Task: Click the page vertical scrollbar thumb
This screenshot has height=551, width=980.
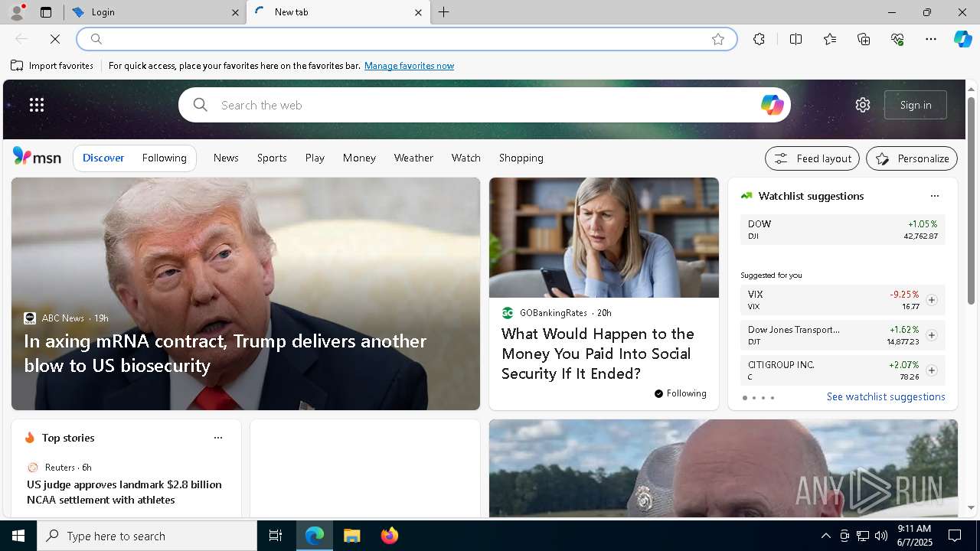Action: [x=971, y=201]
